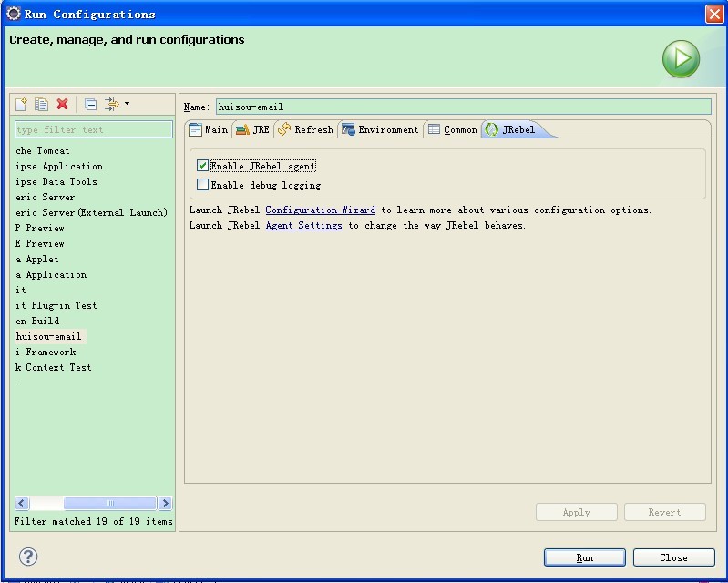Open the Agent Settings link
Screen dimensions: 728x583
pyautogui.click(x=304, y=225)
